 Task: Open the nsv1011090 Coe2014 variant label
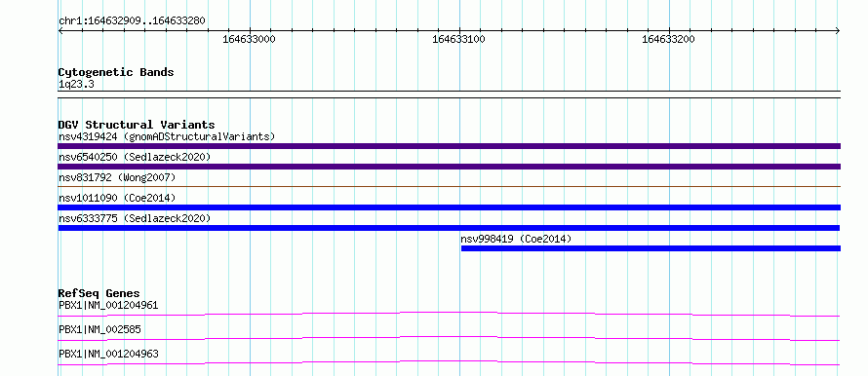click(x=117, y=198)
